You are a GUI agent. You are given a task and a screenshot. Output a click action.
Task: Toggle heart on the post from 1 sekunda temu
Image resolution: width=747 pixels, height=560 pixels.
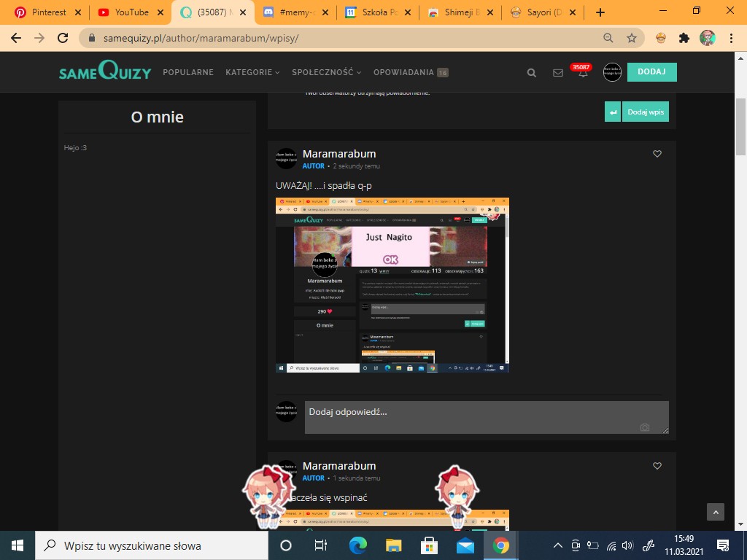click(x=657, y=466)
